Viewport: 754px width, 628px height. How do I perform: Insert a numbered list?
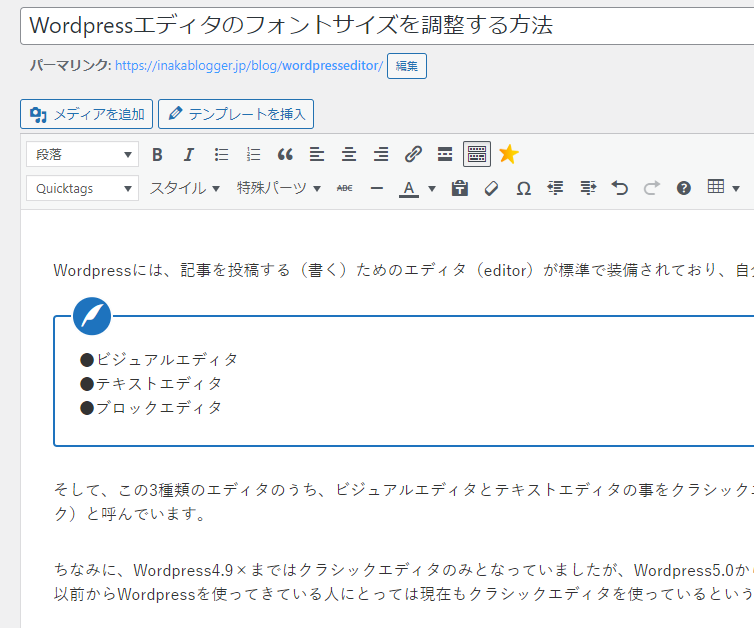click(253, 154)
